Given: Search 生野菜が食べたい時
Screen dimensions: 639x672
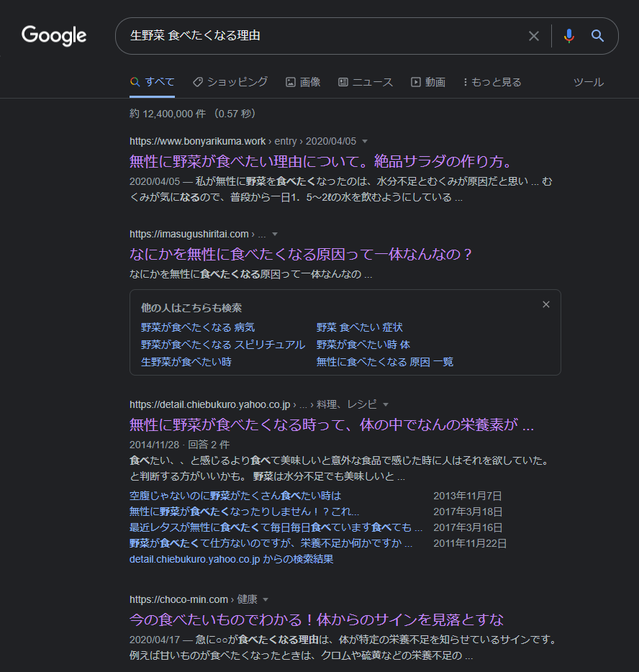Looking at the screenshot, I should coord(186,362).
